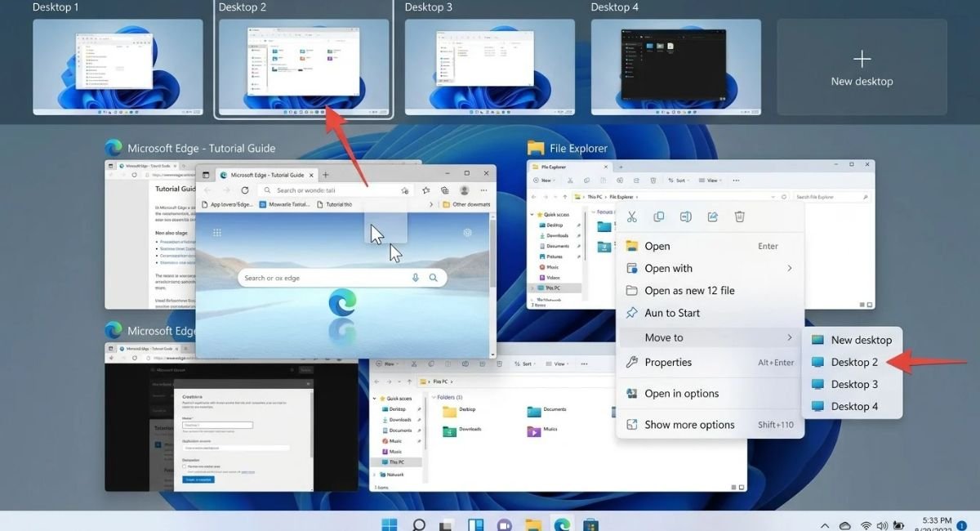Open Edge settings and more menu
This screenshot has height=531, width=980.
(x=483, y=190)
